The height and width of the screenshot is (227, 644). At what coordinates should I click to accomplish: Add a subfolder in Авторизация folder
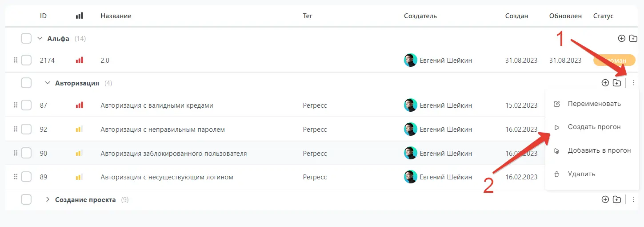click(616, 83)
